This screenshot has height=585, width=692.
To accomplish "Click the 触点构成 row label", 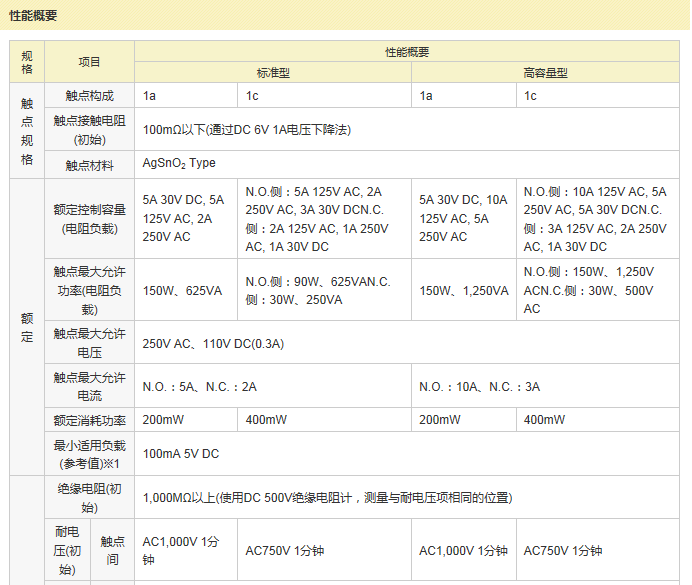I will (x=90, y=96).
